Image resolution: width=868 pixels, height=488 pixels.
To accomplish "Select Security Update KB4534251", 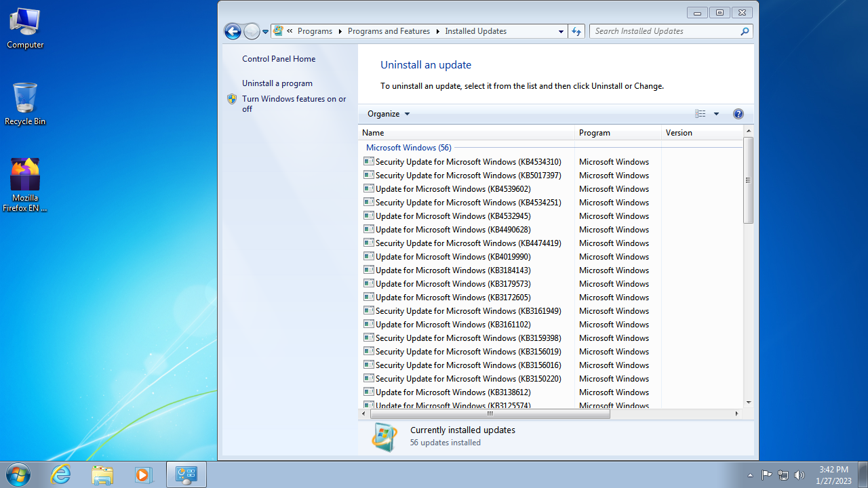I will (551, 202).
